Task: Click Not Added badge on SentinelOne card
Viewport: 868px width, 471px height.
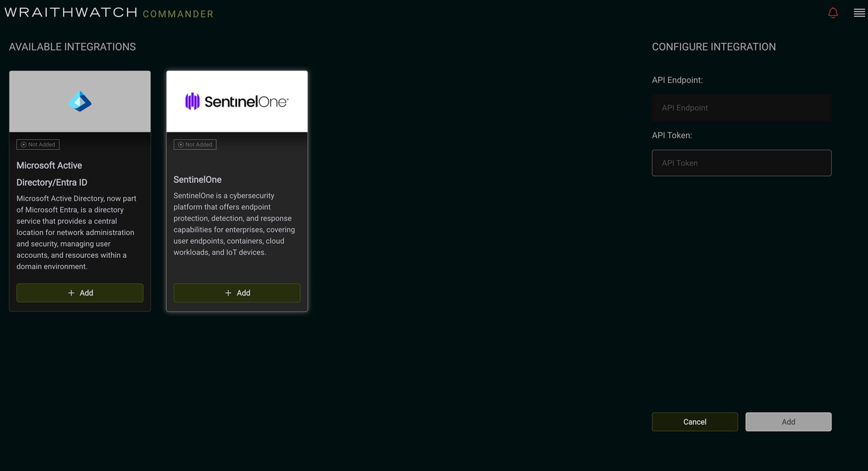Action: [195, 145]
